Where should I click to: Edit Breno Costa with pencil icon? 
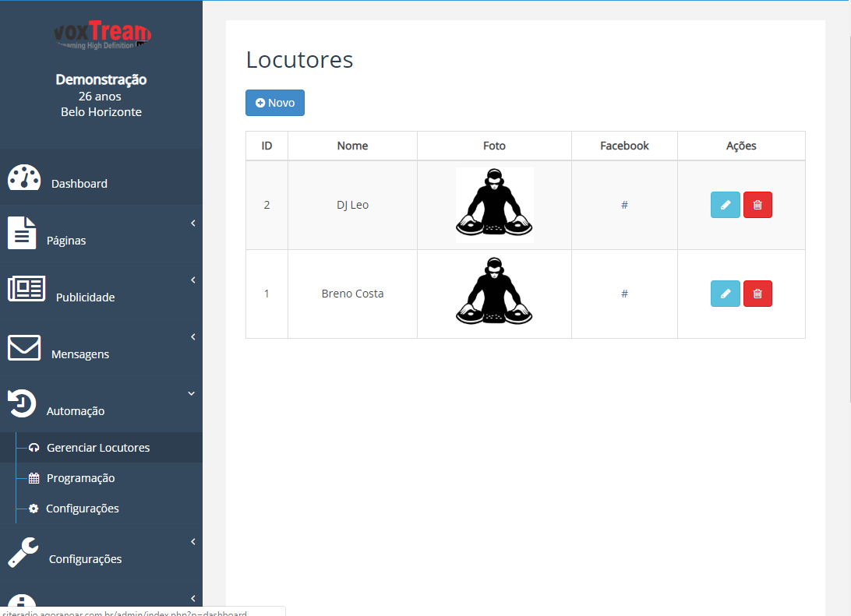point(725,294)
